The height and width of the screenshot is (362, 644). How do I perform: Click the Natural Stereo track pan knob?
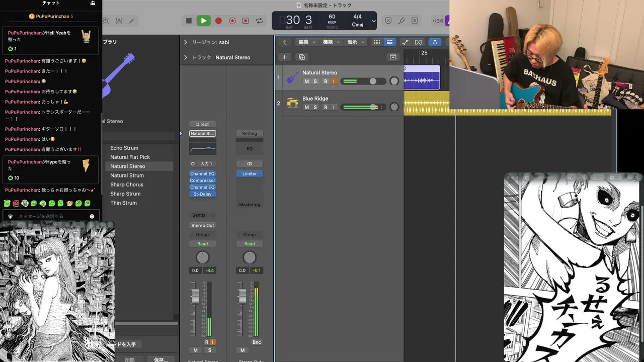coord(394,81)
